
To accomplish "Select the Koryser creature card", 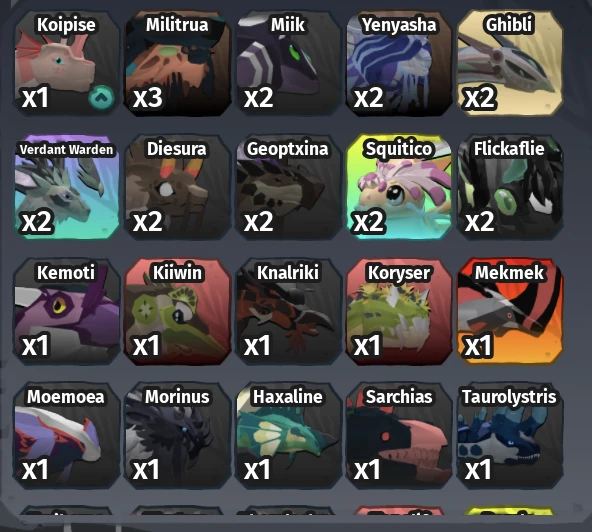I will tap(399, 311).
